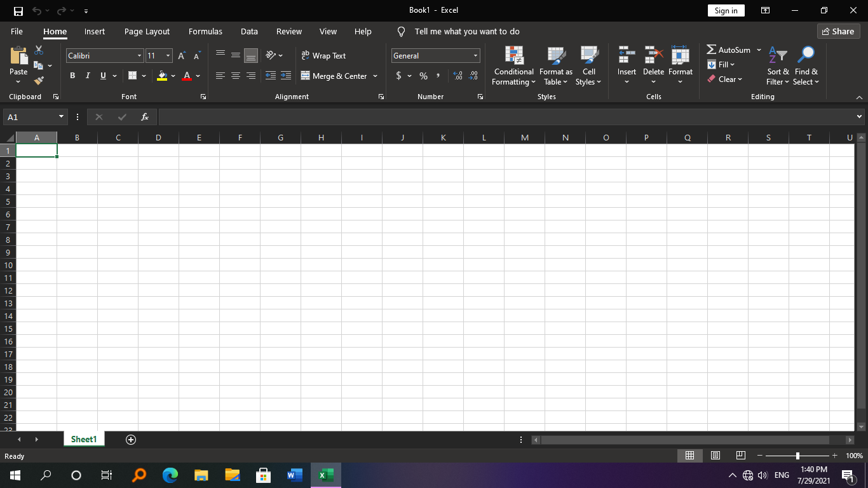This screenshot has width=868, height=488.
Task: Decrease font size with smaller A icon
Action: [x=197, y=56]
